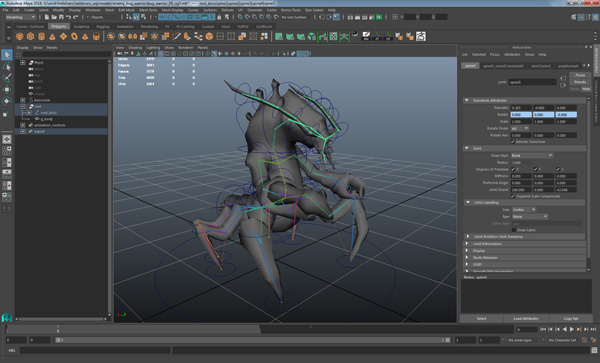Image resolution: width=600 pixels, height=363 pixels.
Task: Click the lock selection padlock icon
Action: tap(219, 17)
